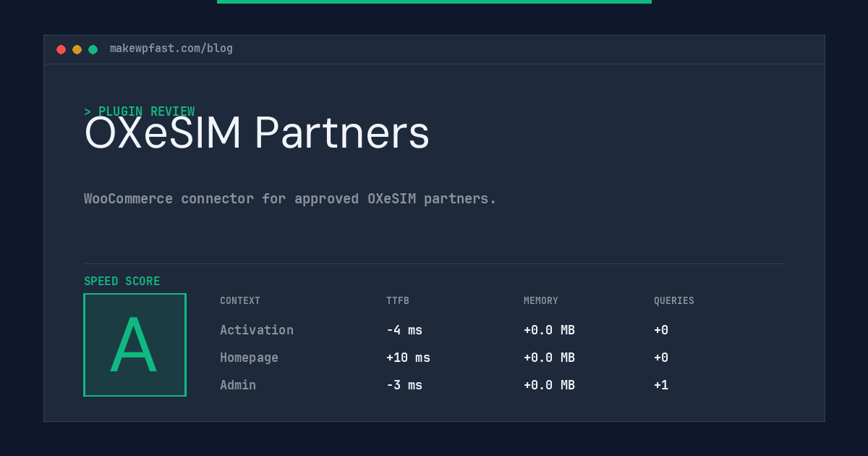Click the WooCommerce connector description text
868x456 pixels.
coord(290,198)
